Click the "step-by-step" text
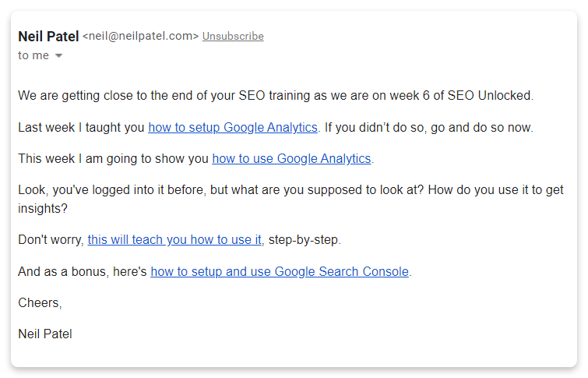The height and width of the screenshot is (378, 588). click(303, 239)
